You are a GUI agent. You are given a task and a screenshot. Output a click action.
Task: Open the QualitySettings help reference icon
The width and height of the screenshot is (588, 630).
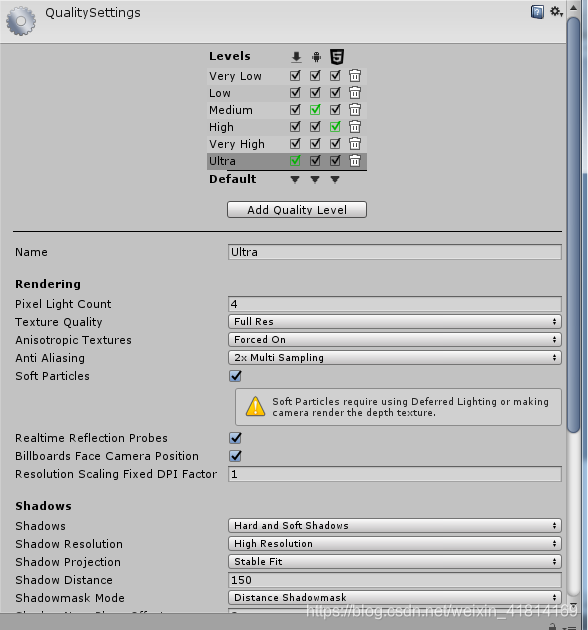tap(537, 12)
